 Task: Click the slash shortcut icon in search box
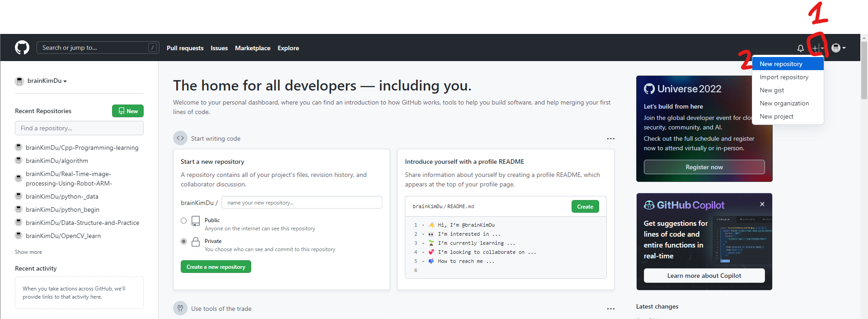click(x=153, y=48)
